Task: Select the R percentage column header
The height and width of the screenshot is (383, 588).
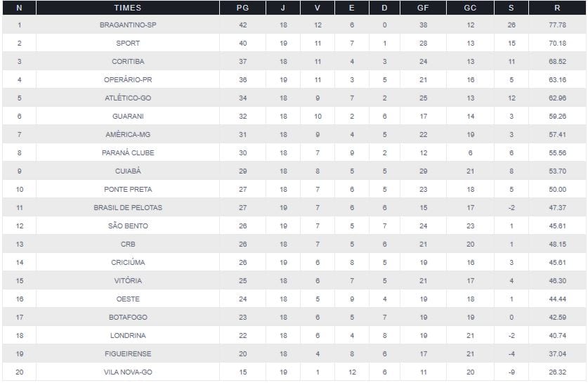Action: (x=557, y=8)
